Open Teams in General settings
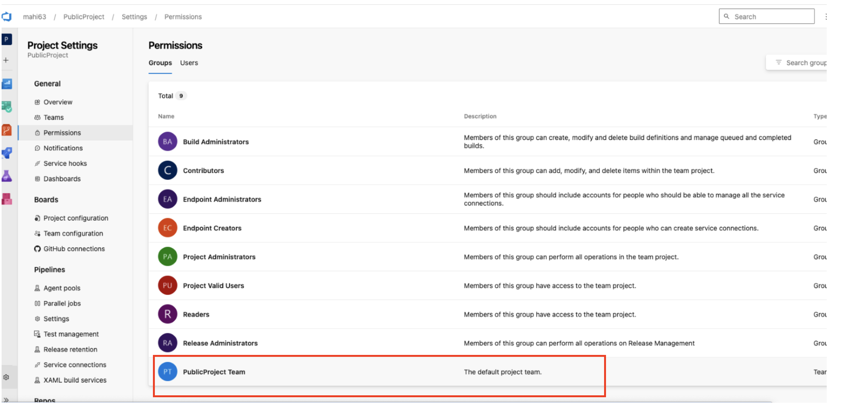868x406 pixels. click(x=53, y=117)
